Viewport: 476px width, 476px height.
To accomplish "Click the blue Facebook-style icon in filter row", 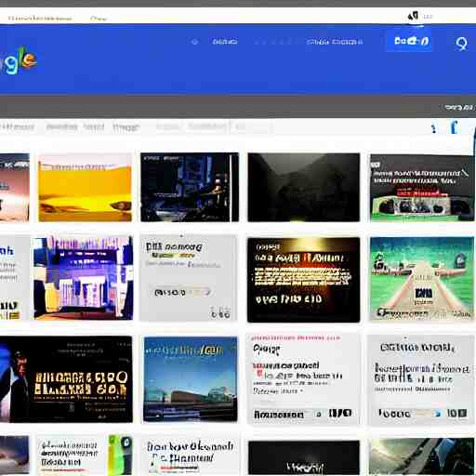I will click(x=455, y=127).
